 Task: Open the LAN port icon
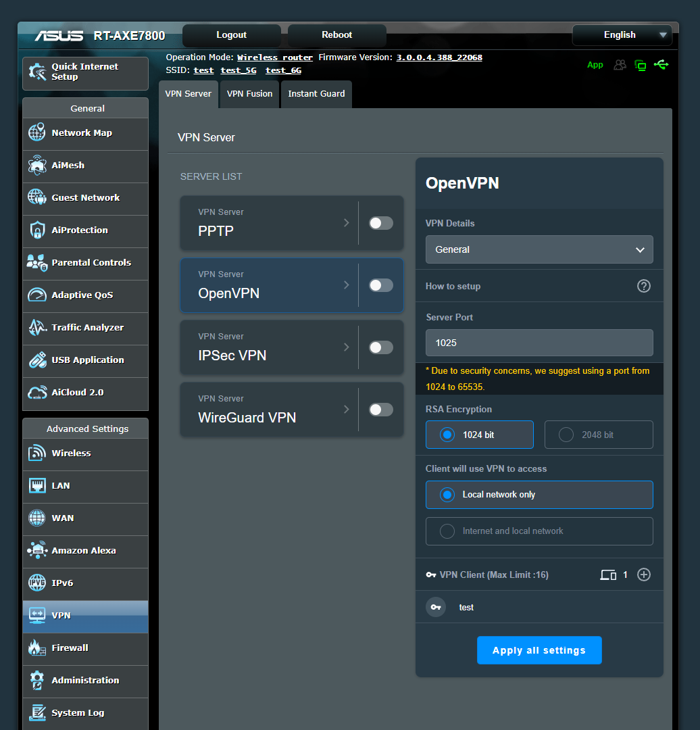[x=36, y=485]
